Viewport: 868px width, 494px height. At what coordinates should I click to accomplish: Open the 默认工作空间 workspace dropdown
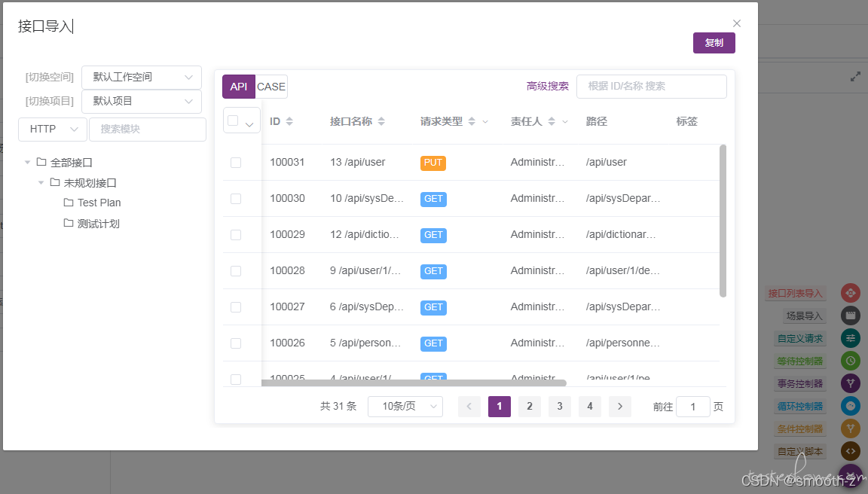(x=142, y=78)
